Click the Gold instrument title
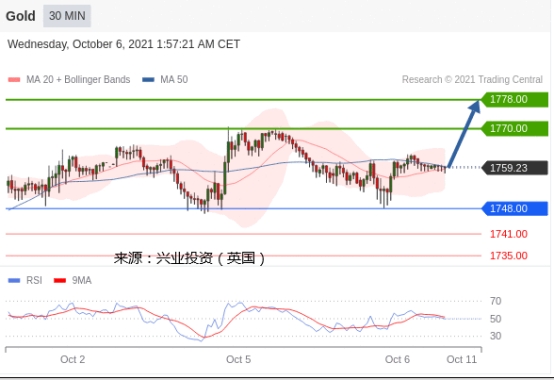The width and height of the screenshot is (554, 380). pyautogui.click(x=20, y=16)
